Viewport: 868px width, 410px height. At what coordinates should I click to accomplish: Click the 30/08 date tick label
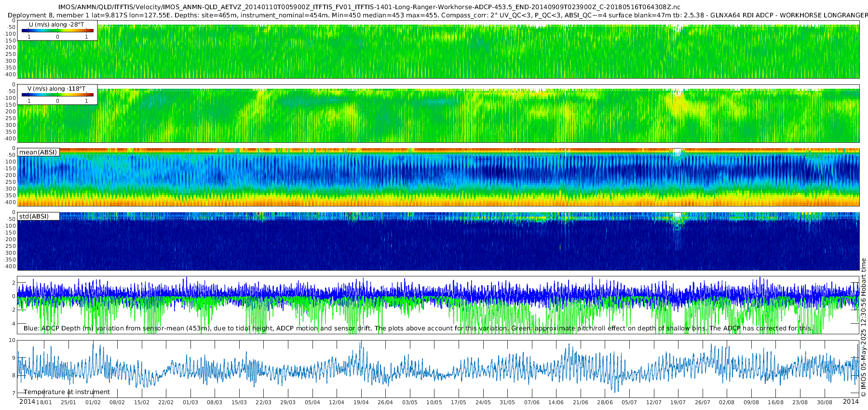825,402
